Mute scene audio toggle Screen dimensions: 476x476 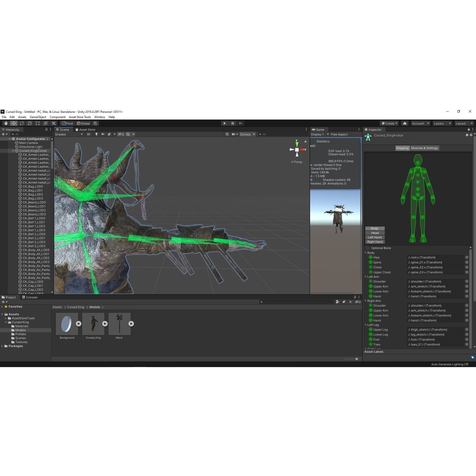click(103, 134)
